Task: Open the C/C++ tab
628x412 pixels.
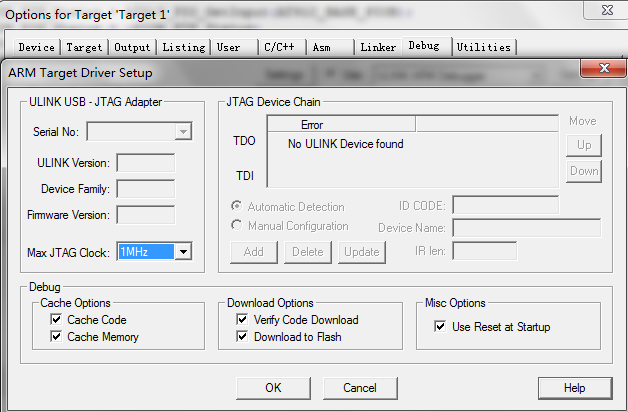Action: [282, 47]
